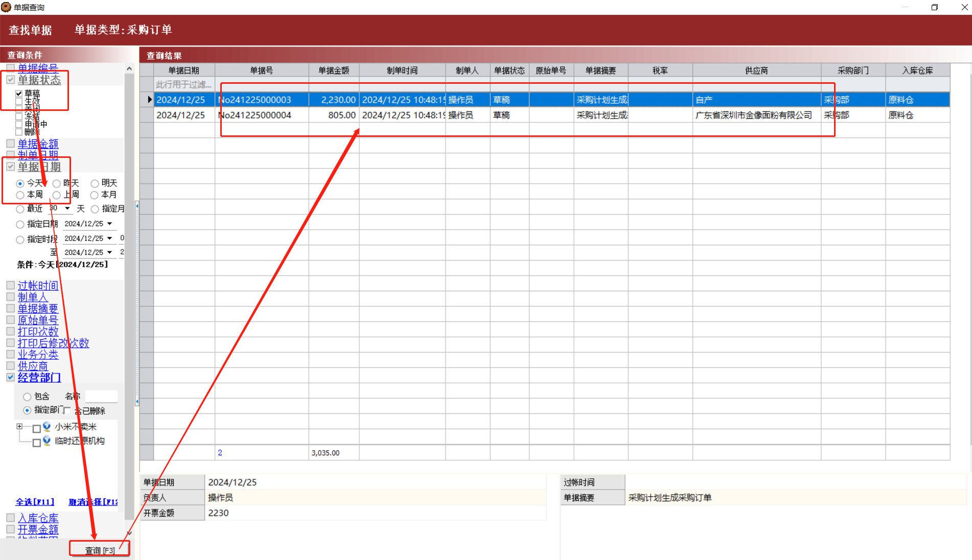Expand the 小米不卖米 tree node

click(x=19, y=426)
